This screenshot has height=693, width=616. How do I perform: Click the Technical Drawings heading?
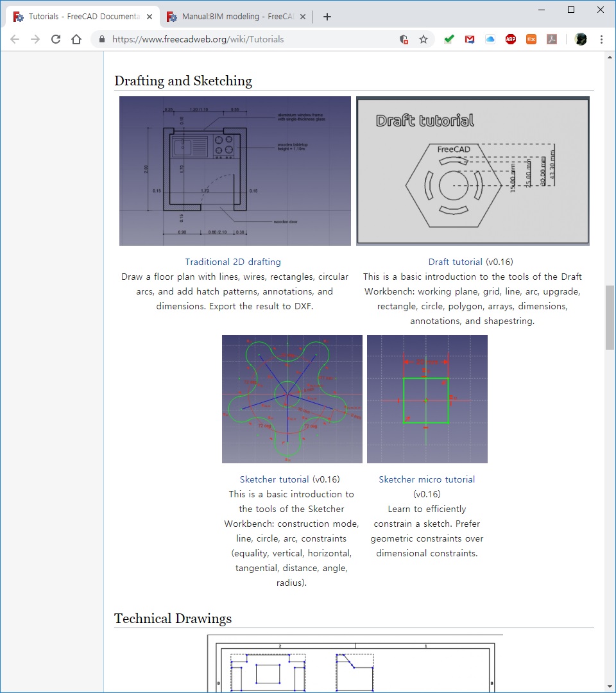173,619
